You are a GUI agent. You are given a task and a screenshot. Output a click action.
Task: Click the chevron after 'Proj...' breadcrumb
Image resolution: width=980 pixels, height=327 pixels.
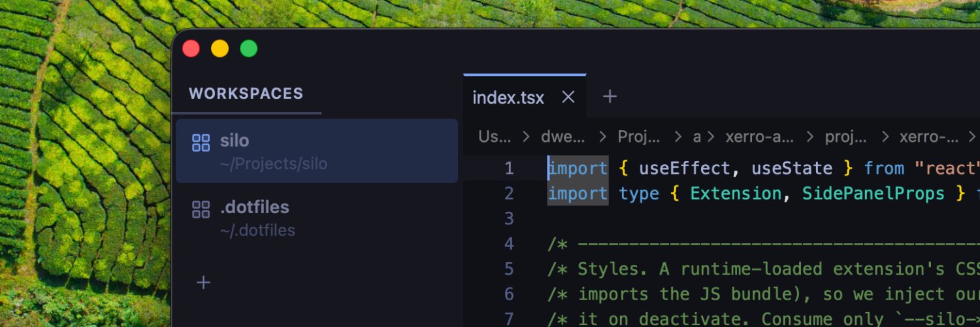pyautogui.click(x=678, y=137)
